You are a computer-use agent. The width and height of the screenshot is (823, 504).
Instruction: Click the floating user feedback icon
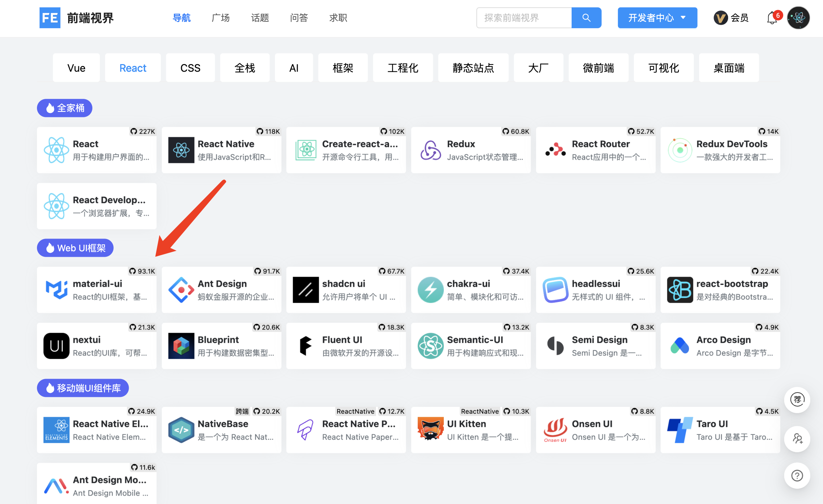(797, 438)
